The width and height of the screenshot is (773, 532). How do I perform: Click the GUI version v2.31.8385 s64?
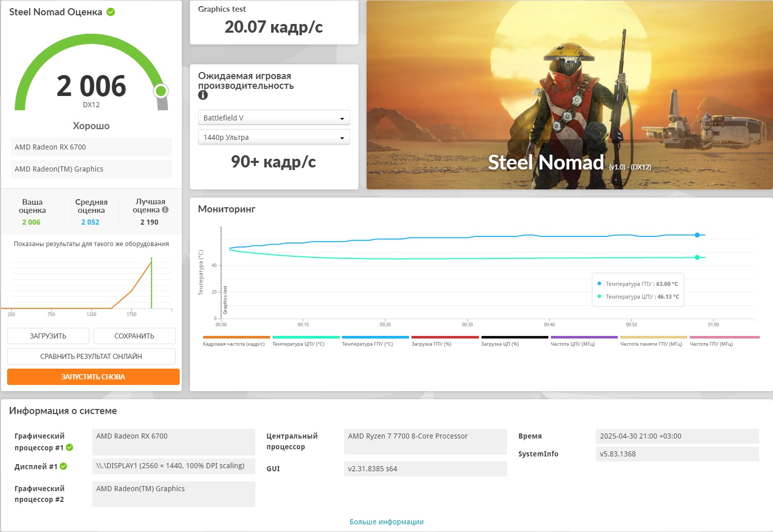(425, 469)
